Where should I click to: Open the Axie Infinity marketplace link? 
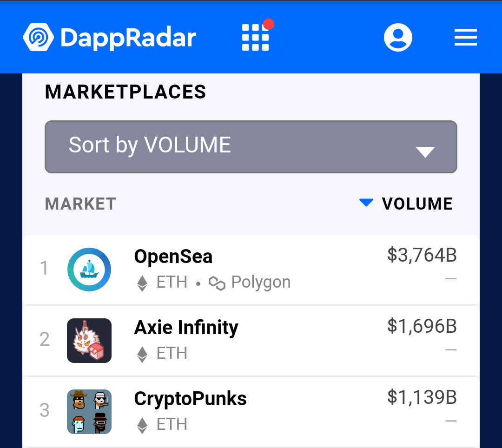(x=186, y=328)
